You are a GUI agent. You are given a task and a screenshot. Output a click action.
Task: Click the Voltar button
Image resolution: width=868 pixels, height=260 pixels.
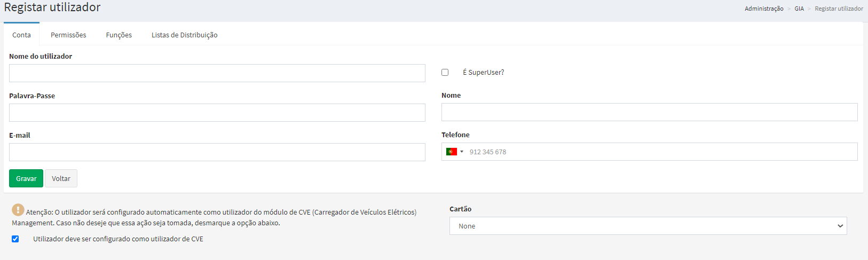(61, 178)
